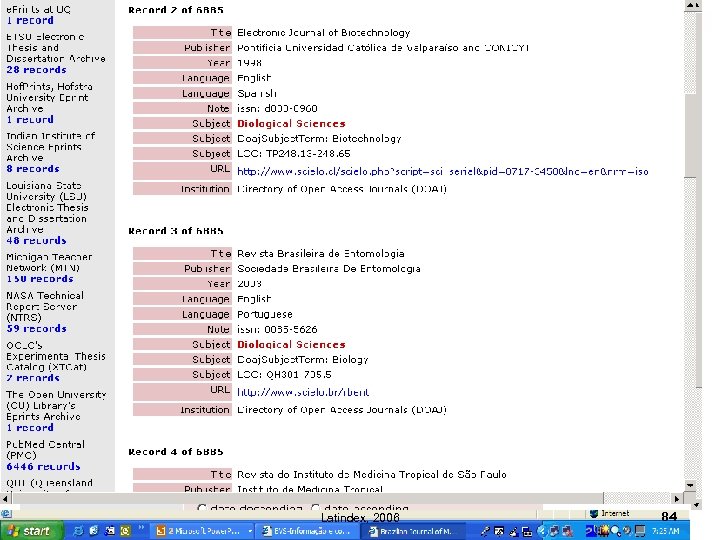Screen dimensions: 720x540
Task: Click language 'Spanish' in Record 2
Action: 257,93
